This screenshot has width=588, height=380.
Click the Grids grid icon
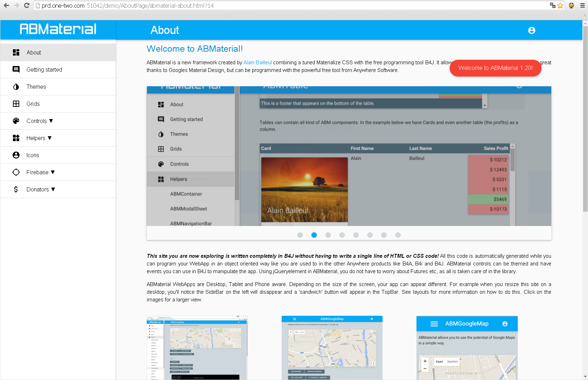click(x=16, y=104)
